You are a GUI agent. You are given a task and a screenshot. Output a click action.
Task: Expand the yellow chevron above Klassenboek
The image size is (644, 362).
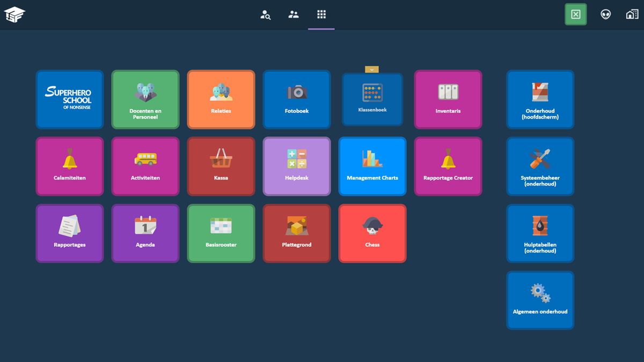(372, 70)
